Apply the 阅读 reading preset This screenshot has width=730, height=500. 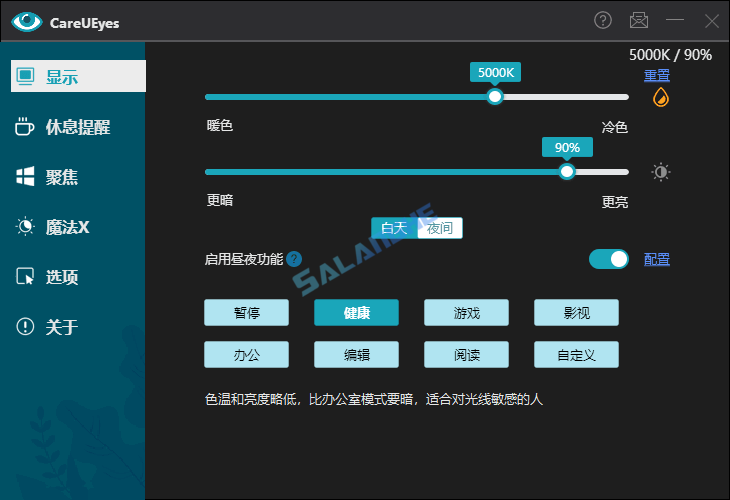click(466, 355)
